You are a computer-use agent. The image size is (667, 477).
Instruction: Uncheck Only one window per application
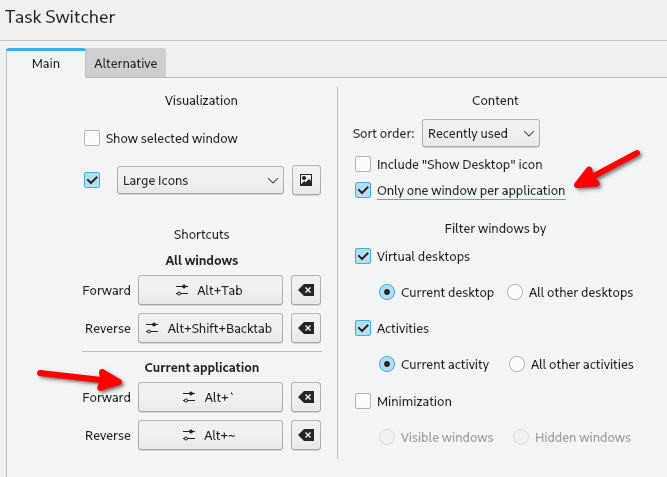(x=363, y=190)
